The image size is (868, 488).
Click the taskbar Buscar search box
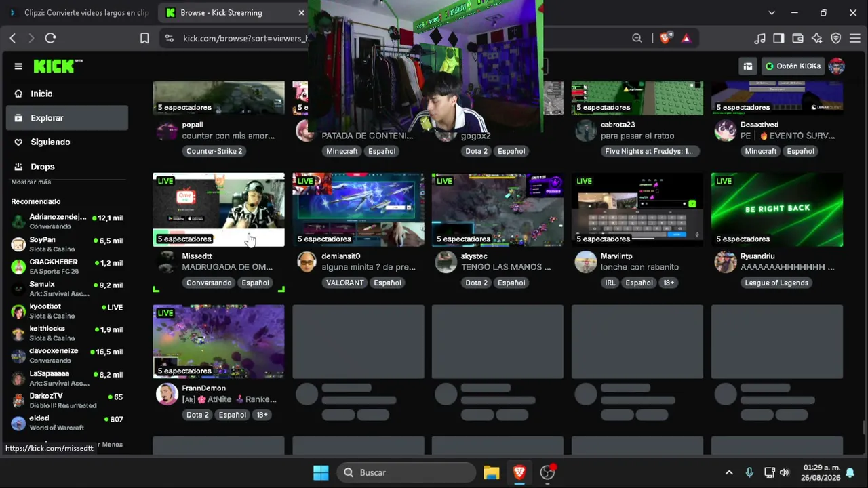(x=406, y=472)
